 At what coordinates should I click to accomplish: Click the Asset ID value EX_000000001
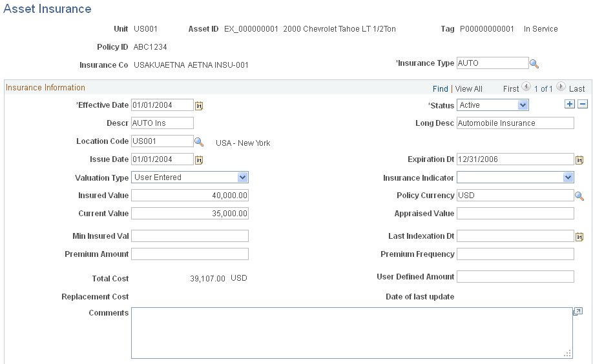click(251, 29)
